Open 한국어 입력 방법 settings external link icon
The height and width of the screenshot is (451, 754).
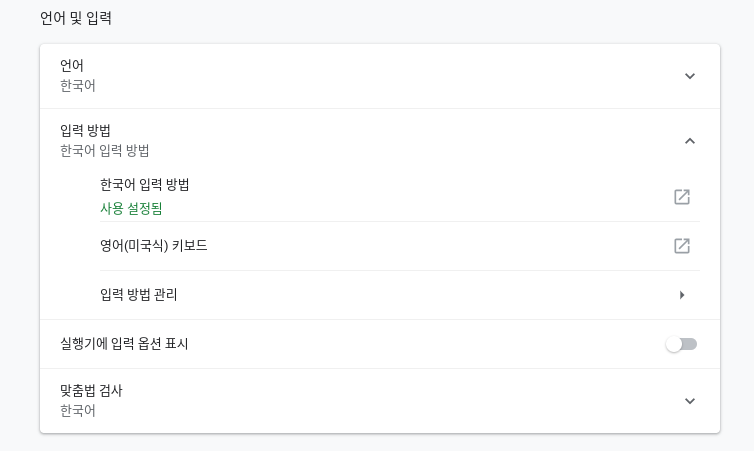682,197
